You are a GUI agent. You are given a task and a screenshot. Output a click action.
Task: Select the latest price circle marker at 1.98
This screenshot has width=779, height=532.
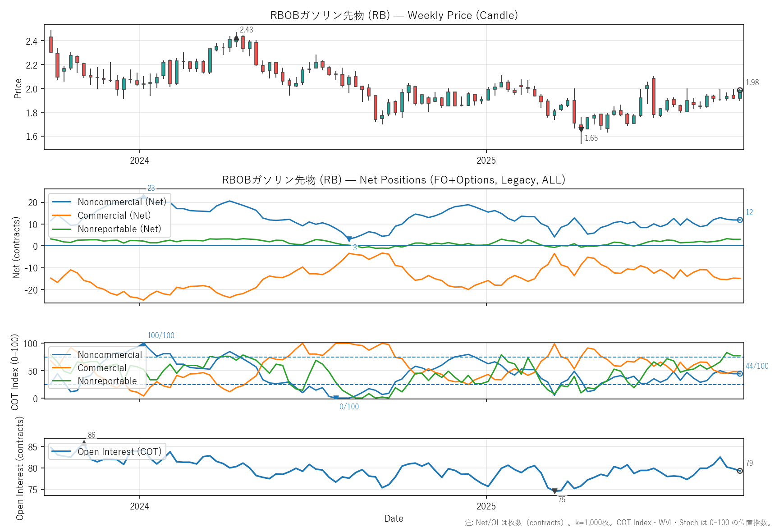(x=740, y=91)
